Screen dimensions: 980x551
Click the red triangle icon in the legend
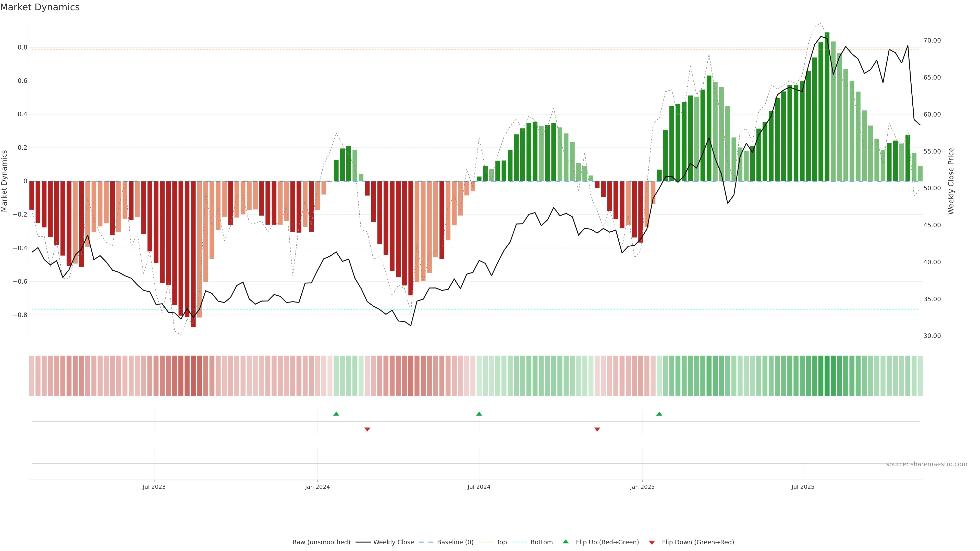pyautogui.click(x=652, y=543)
